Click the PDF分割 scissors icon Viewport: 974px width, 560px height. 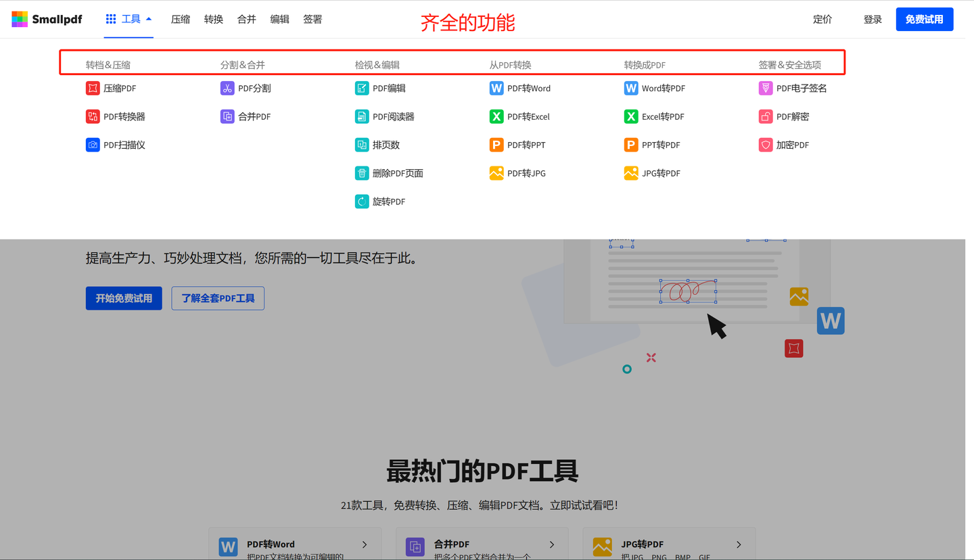coord(227,88)
